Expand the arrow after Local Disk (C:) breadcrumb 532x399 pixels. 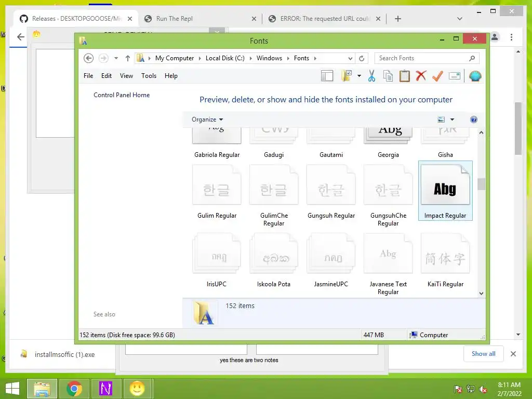tap(250, 58)
